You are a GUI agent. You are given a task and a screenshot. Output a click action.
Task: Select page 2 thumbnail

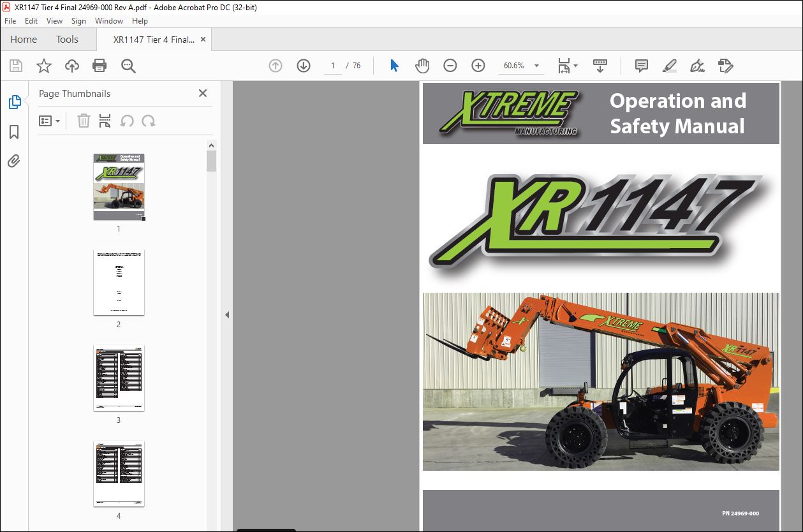pos(119,282)
